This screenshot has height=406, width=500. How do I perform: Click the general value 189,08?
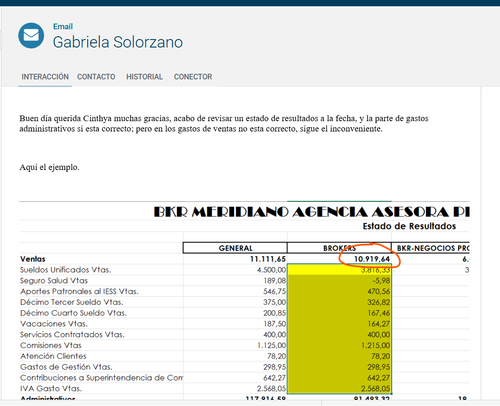point(275,280)
